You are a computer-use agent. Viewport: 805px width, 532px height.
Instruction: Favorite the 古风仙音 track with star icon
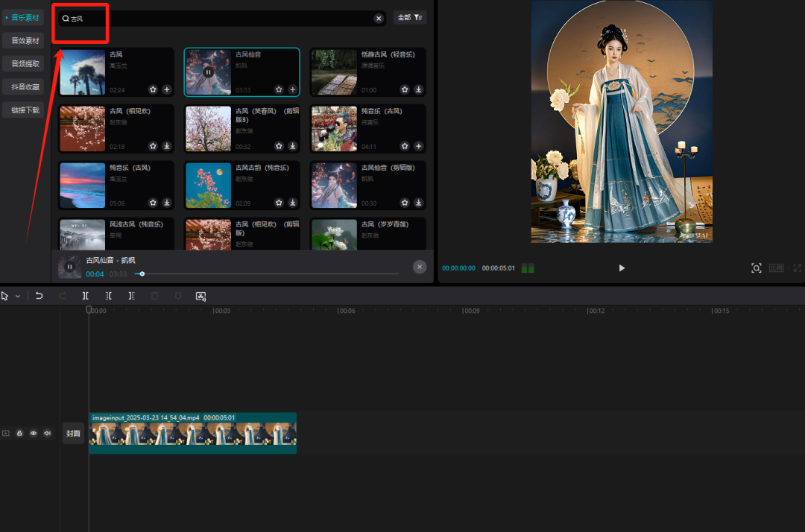point(279,89)
